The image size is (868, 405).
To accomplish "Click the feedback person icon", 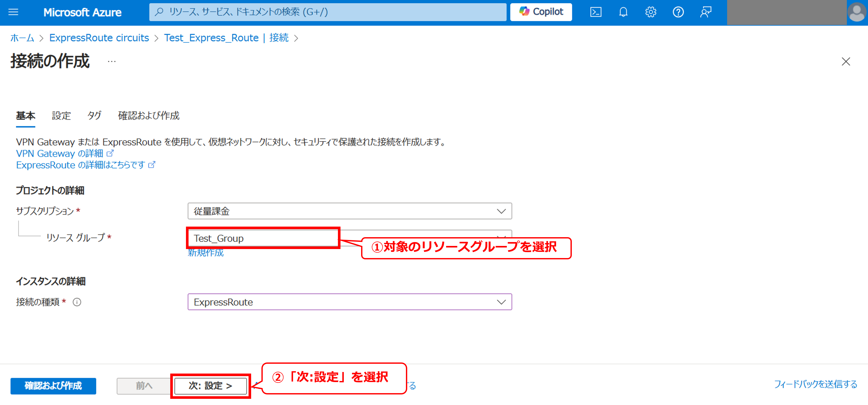I will click(705, 12).
